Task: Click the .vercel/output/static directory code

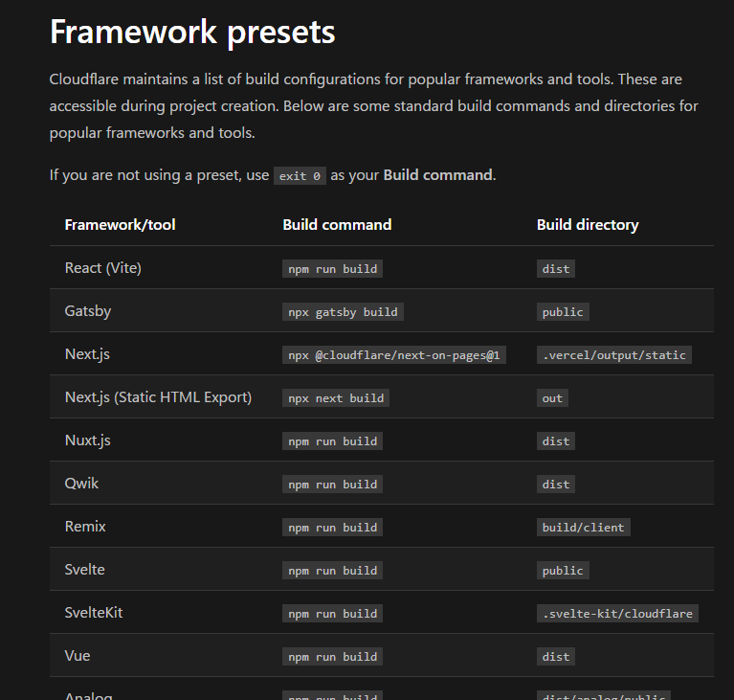Action: (613, 355)
